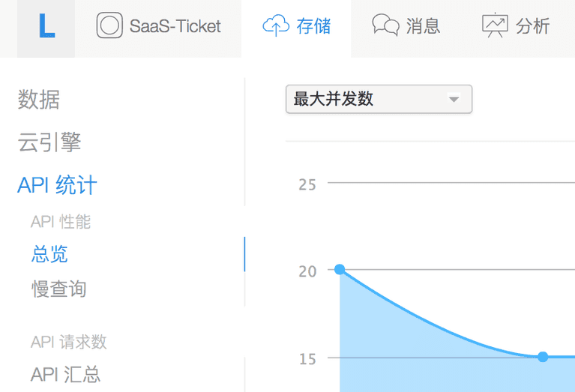575x392 pixels.
Task: Click the dropdown arrow beside 最大并发数
Action: pos(453,99)
